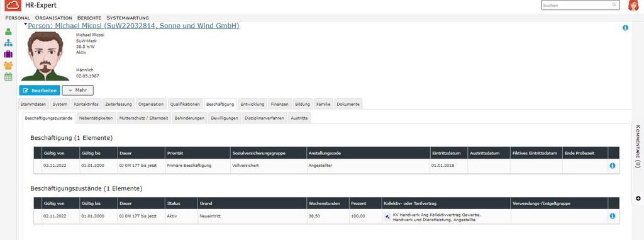This screenshot has height=240, width=644.
Task: Click the HR-Expert cloud logo
Action: click(13, 5)
